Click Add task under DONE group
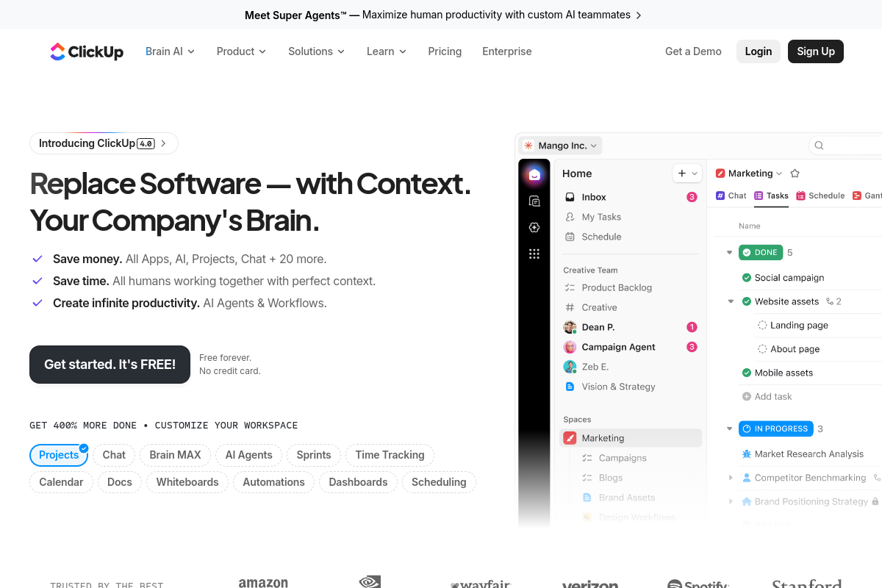Screen dimensions: 882x588 767,396
